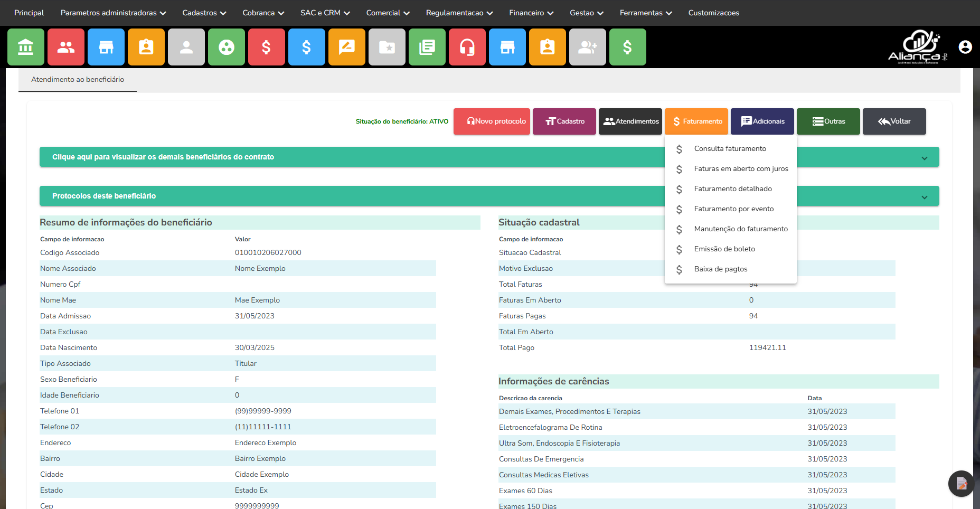Open the red people group toolbar icon

tap(66, 47)
